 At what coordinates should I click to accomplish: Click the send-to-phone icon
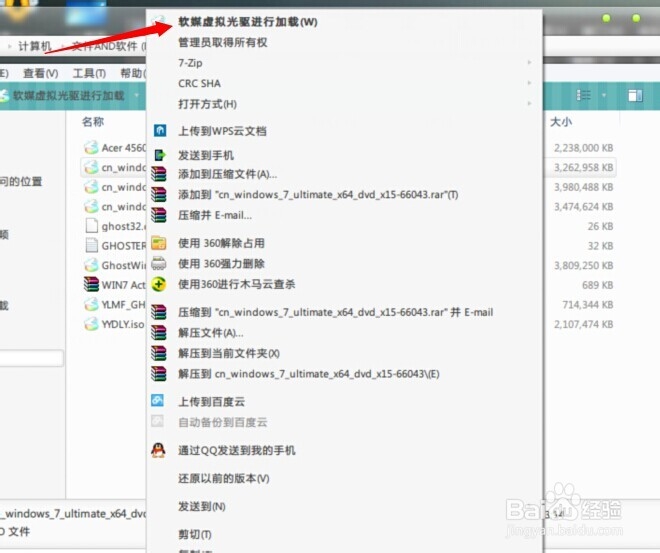coord(160,155)
